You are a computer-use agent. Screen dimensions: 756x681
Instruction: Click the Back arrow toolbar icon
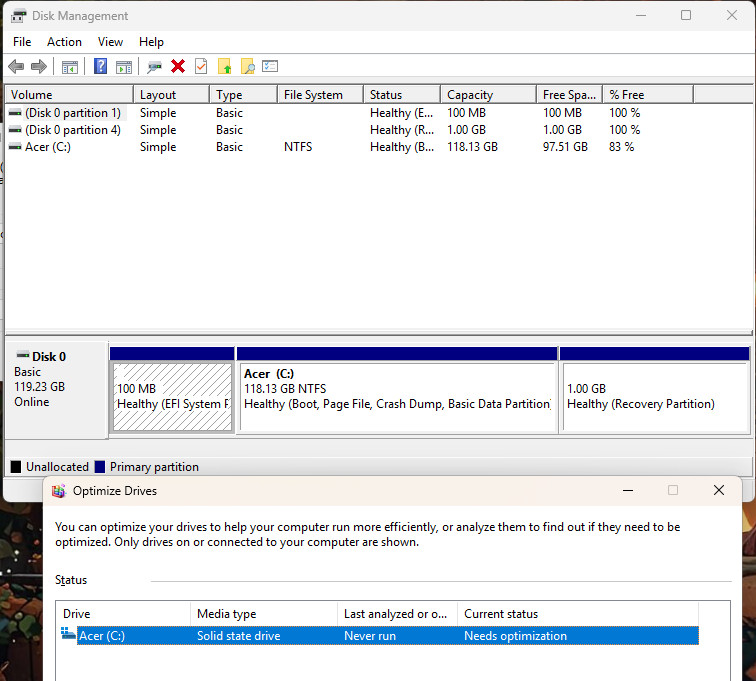[16, 67]
